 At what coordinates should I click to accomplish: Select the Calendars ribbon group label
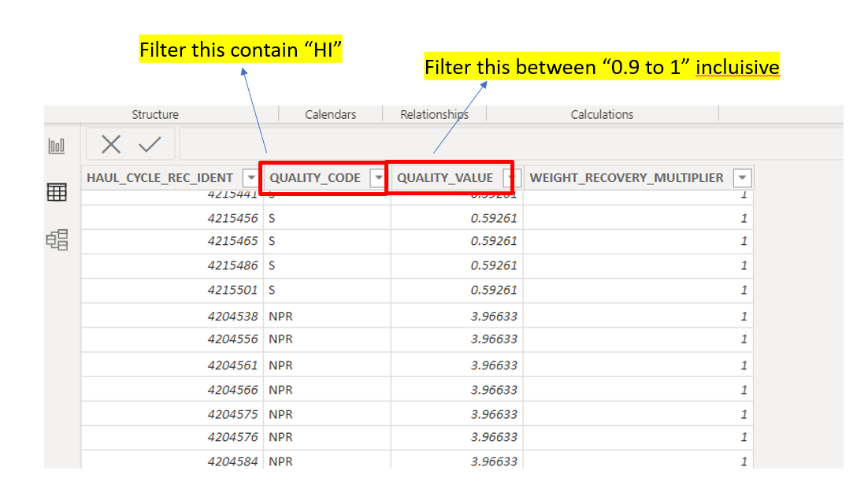tap(331, 114)
